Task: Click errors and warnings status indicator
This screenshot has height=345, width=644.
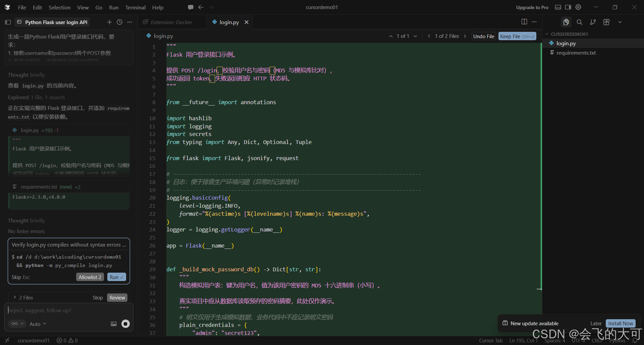Action: point(67,340)
